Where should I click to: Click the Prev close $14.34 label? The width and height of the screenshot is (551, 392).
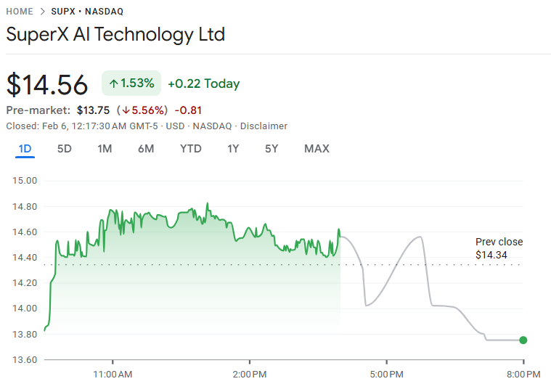coord(499,248)
